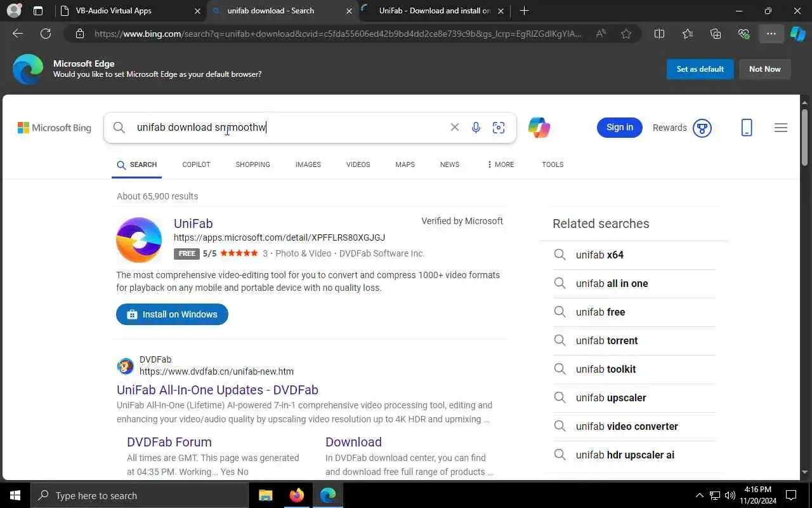The width and height of the screenshot is (812, 508).
Task: Select the SHOPPING search tab
Action: (x=252, y=164)
